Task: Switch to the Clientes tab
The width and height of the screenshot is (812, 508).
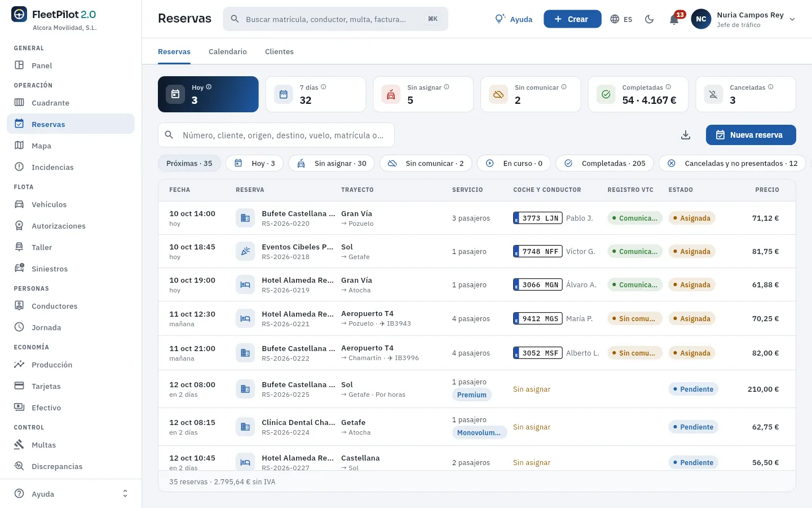Action: 279,51
